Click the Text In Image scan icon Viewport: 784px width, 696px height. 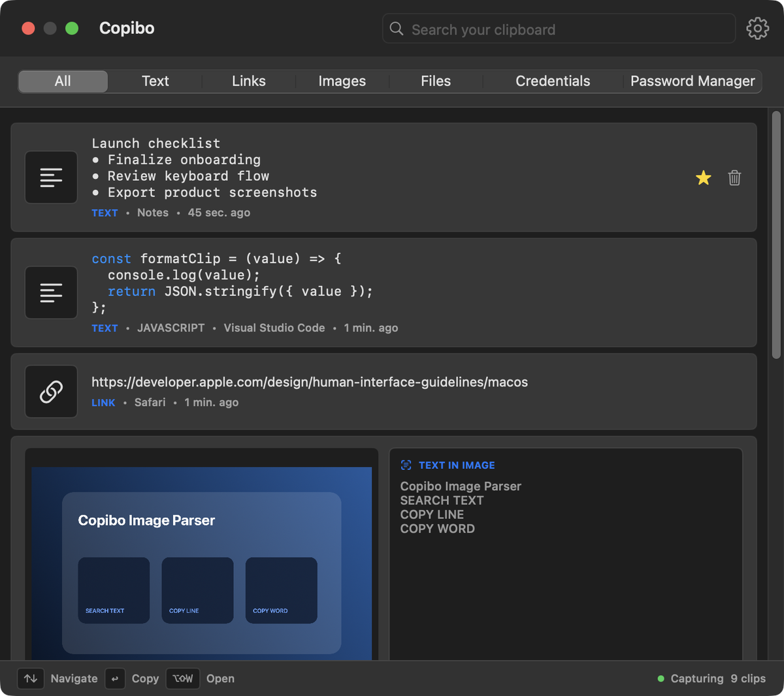[x=406, y=465]
